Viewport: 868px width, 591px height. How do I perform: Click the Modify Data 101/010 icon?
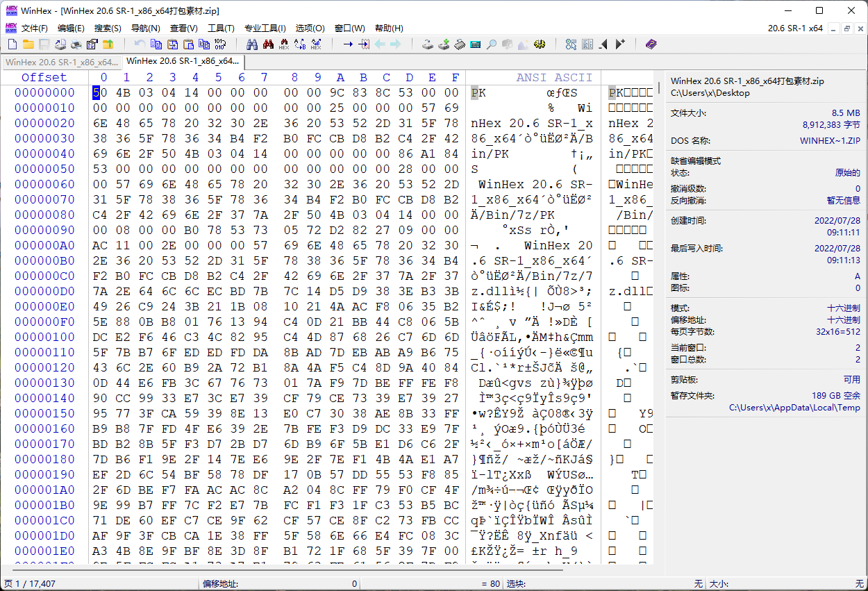pos(220,44)
